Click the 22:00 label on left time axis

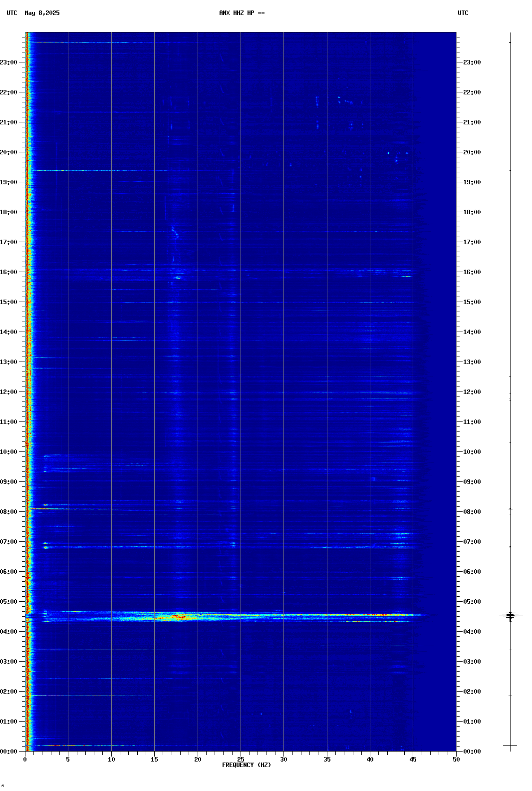point(8,92)
